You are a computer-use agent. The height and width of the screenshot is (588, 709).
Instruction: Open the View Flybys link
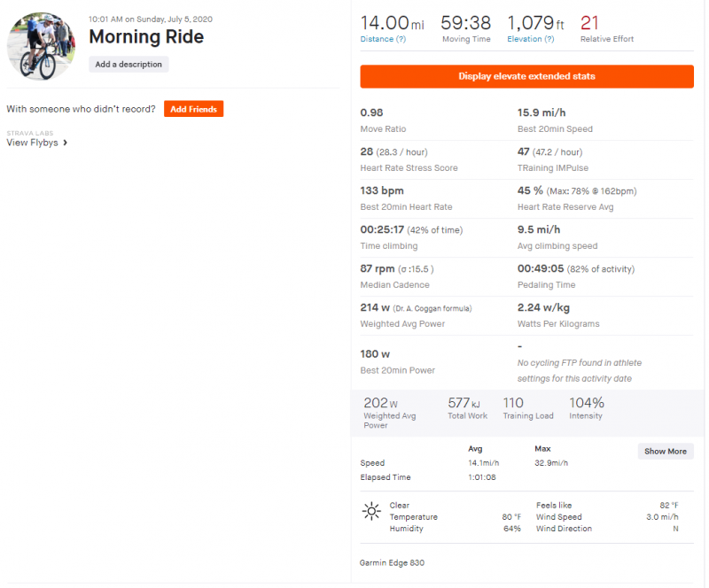[32, 143]
